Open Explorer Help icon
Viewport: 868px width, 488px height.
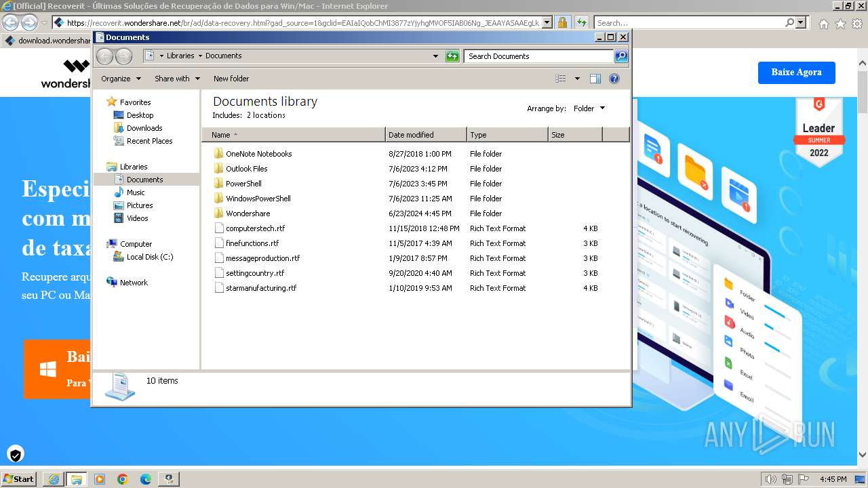click(614, 79)
